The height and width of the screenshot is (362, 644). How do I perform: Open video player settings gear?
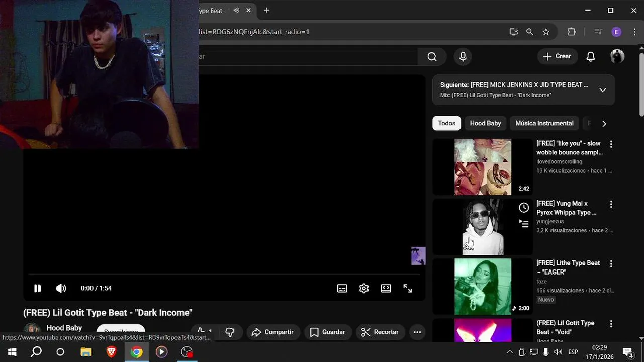364,288
